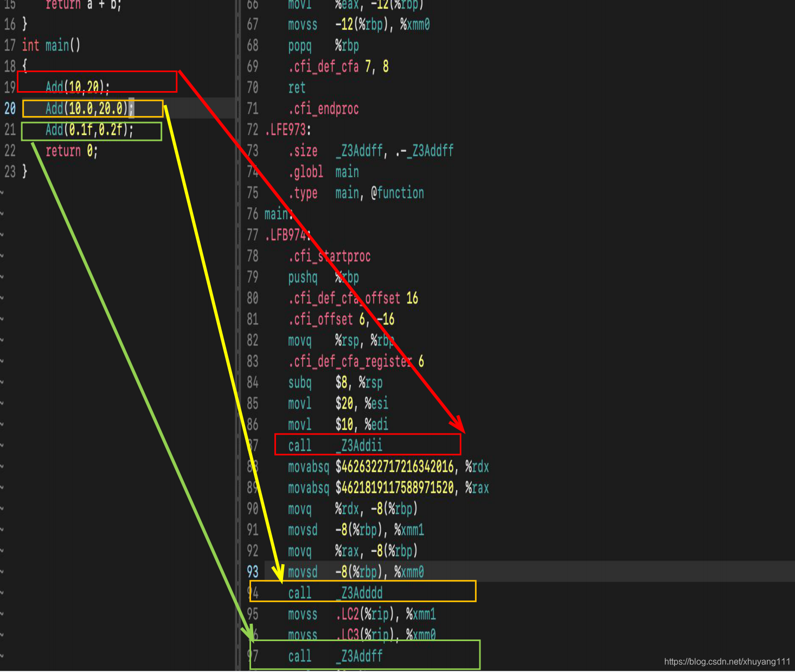The width and height of the screenshot is (795, 672).
Task: Click the '.cfi_startproc' directive
Action: 329,256
